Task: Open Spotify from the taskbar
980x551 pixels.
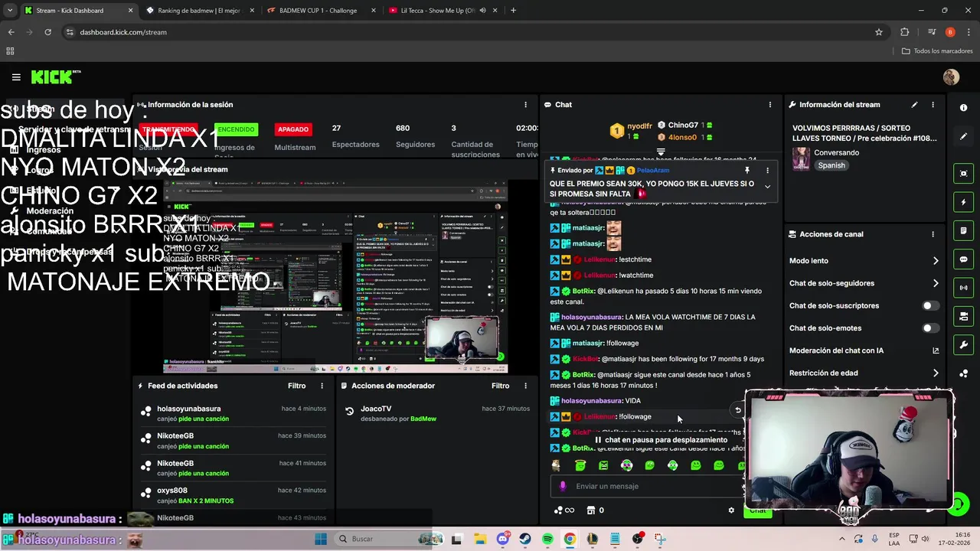Action: (547, 540)
